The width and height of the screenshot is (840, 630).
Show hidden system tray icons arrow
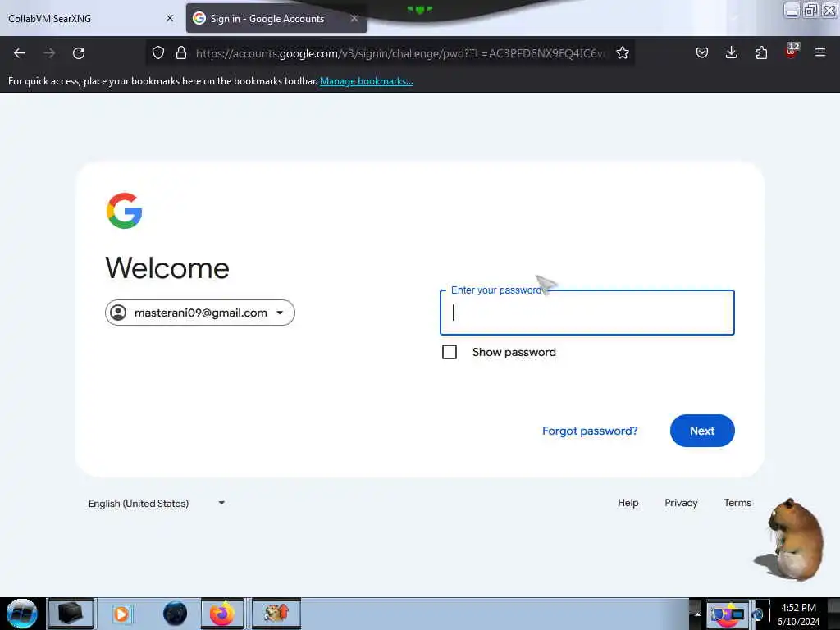coord(697,614)
